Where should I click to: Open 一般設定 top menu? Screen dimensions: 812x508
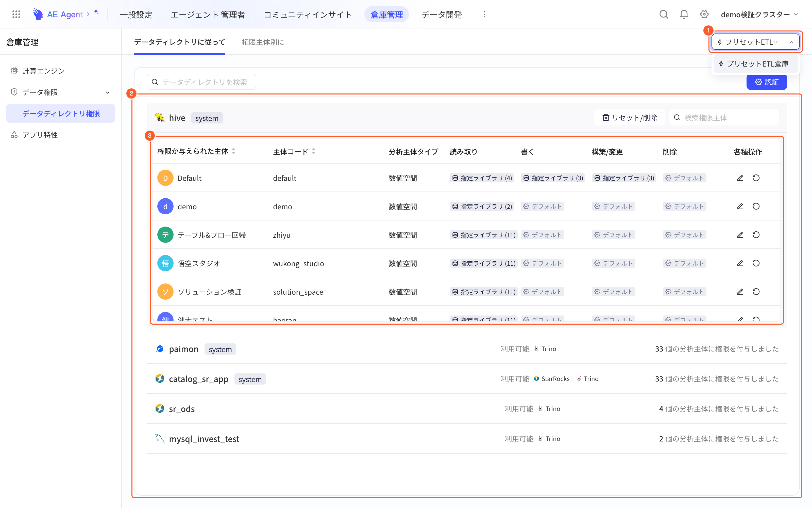click(136, 14)
